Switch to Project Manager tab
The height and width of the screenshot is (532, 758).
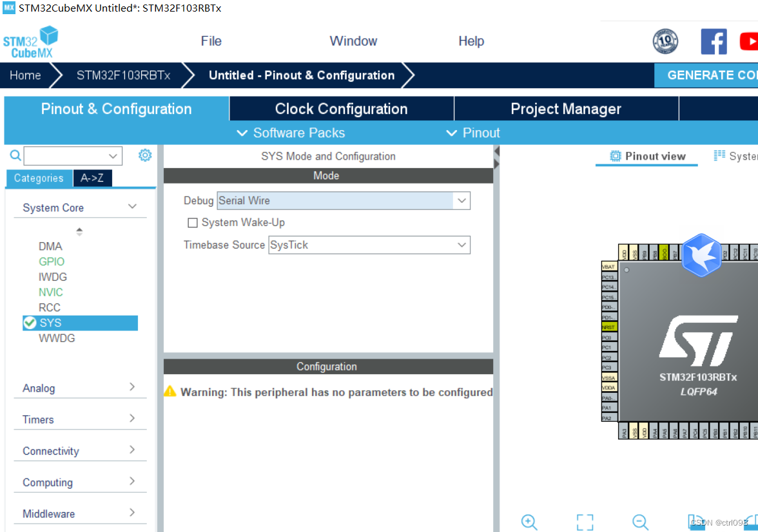click(566, 109)
